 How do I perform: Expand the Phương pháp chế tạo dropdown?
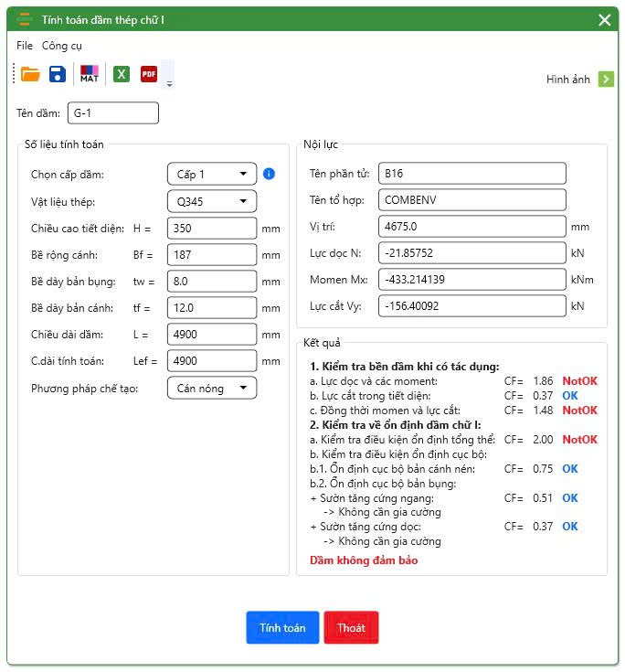pyautogui.click(x=212, y=389)
